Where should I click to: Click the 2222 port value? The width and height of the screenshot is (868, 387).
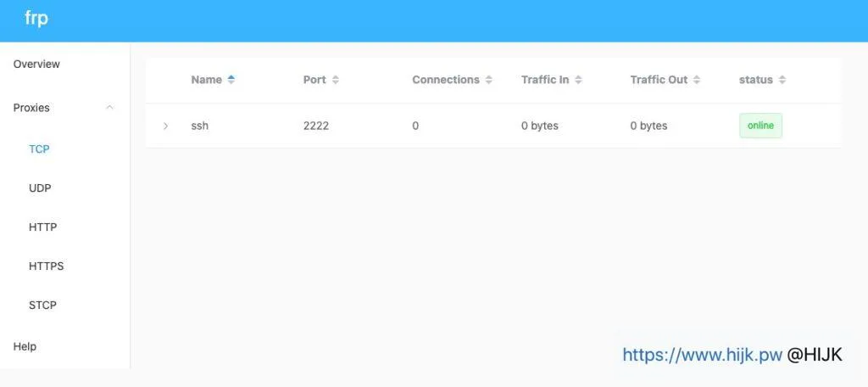315,126
